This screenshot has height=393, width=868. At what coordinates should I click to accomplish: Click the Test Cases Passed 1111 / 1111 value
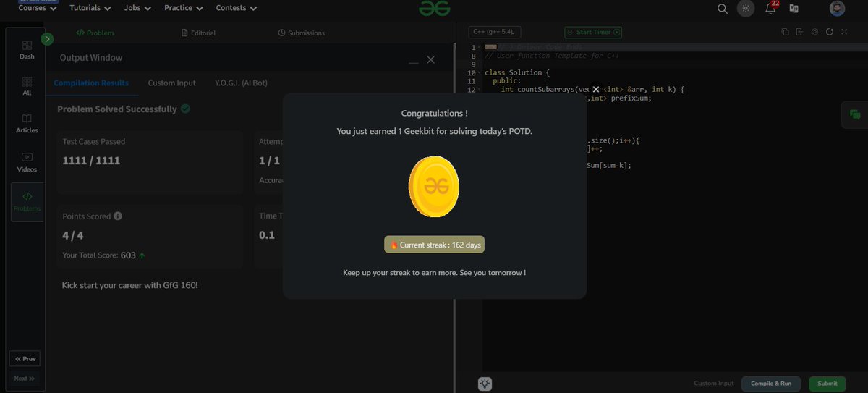point(91,161)
